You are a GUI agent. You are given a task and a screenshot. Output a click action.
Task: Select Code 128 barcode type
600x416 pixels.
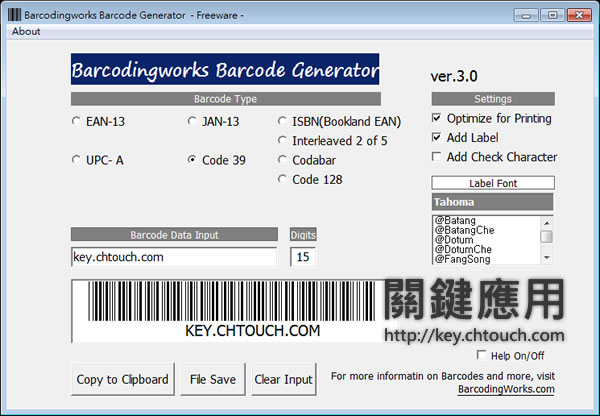click(283, 178)
